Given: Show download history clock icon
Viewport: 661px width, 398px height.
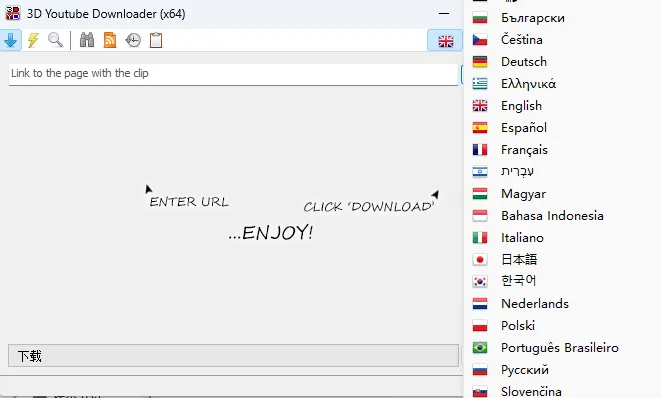Looking at the screenshot, I should coord(133,40).
